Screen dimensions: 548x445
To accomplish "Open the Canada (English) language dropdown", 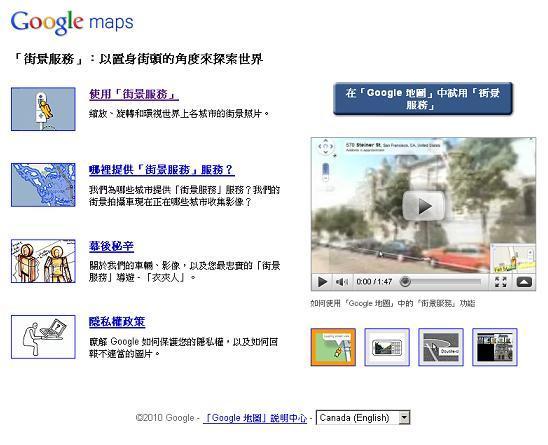I will coord(363,418).
